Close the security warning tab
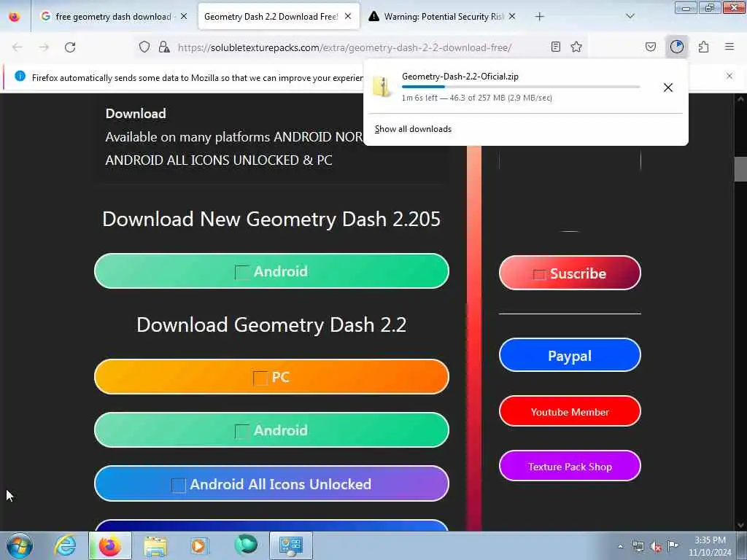Image resolution: width=747 pixels, height=560 pixels. 512,16
